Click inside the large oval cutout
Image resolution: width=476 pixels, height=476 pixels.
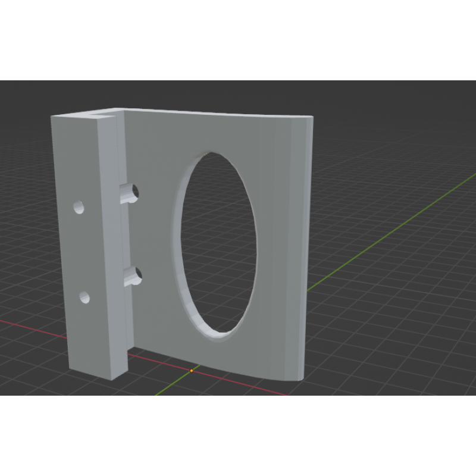[x=218, y=244]
